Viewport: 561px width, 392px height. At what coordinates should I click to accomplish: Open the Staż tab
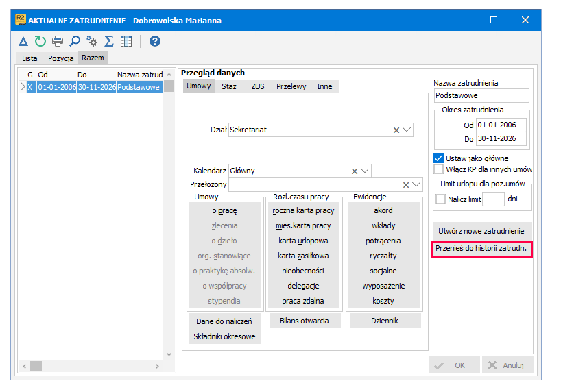tap(229, 86)
